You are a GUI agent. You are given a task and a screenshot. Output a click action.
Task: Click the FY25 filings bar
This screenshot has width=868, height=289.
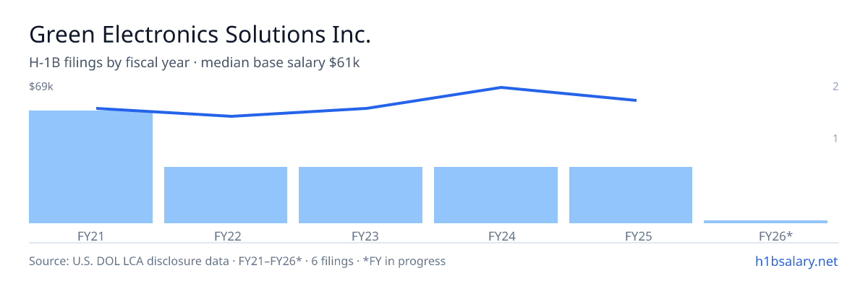tap(631, 195)
